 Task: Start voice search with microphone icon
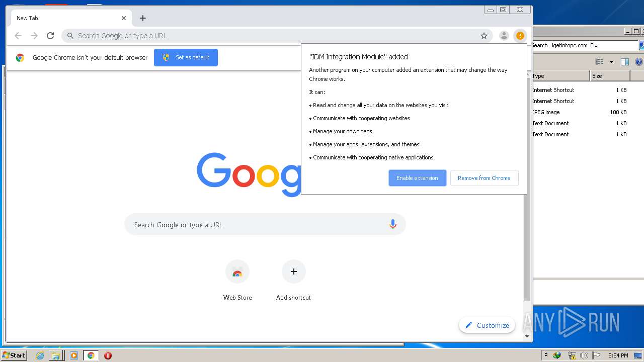(393, 225)
